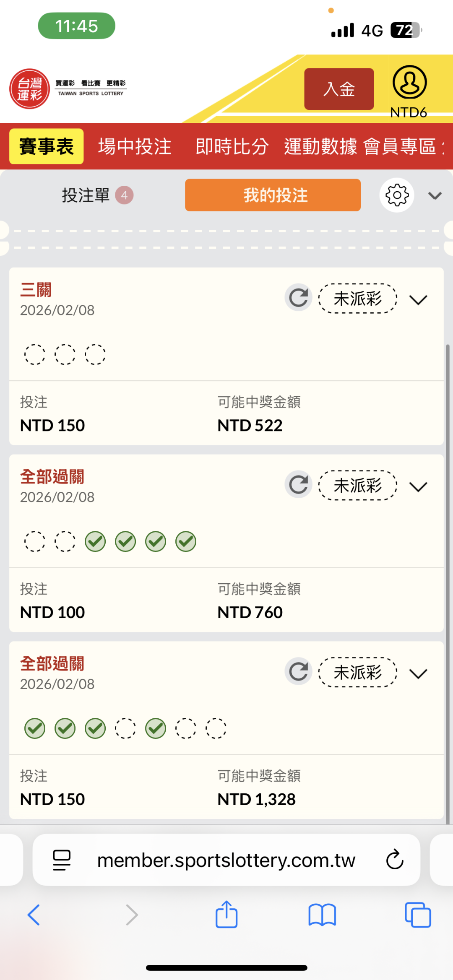Open Safari bookmarks book icon

322,915
